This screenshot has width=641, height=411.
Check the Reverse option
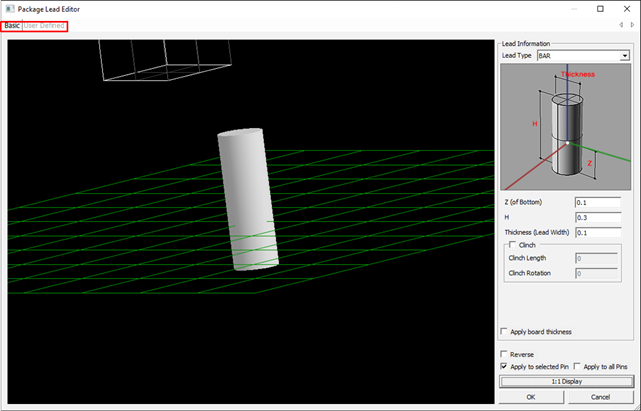coord(503,354)
